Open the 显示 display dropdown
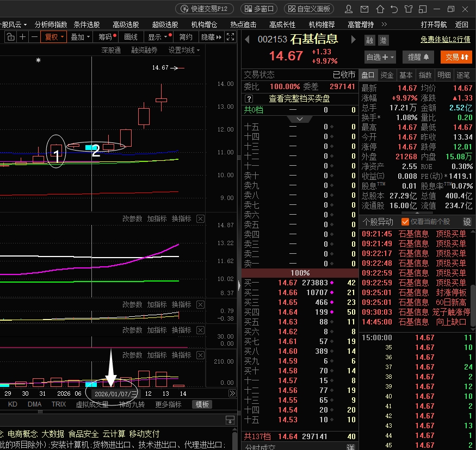 point(158,37)
